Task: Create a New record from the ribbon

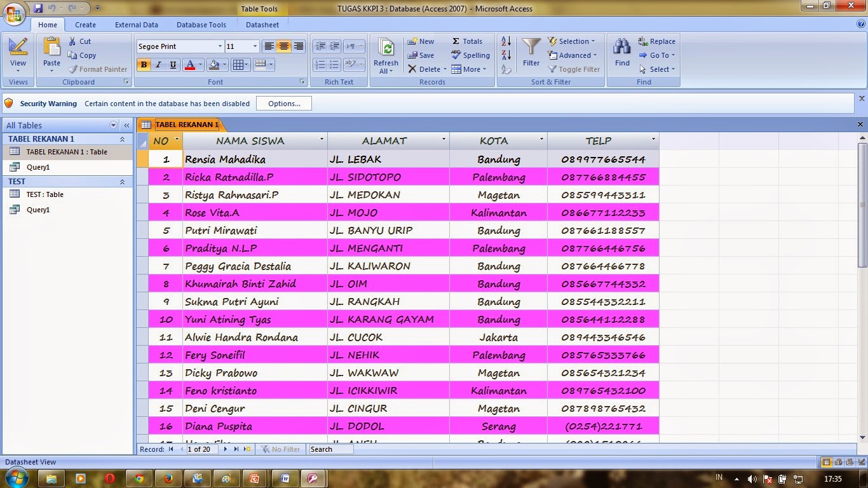Action: pyautogui.click(x=421, y=41)
